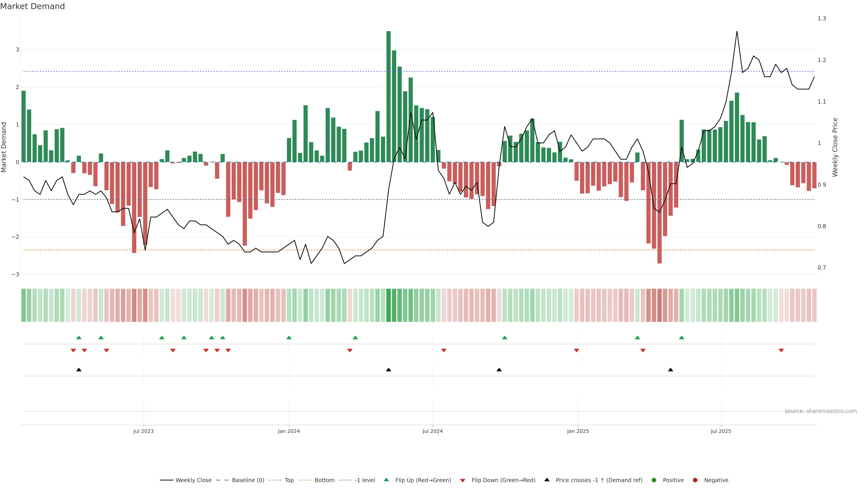
Task: Click the Positive green circle legend icon
Action: [654, 480]
